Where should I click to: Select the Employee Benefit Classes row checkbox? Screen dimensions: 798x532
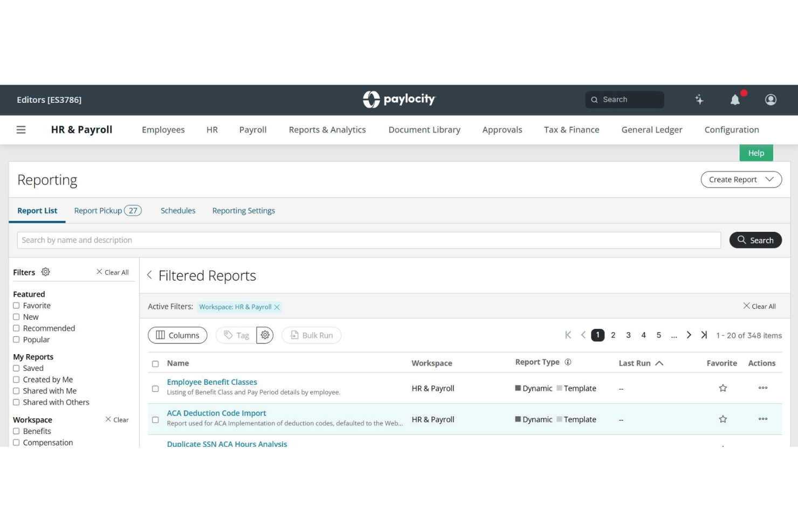155,389
